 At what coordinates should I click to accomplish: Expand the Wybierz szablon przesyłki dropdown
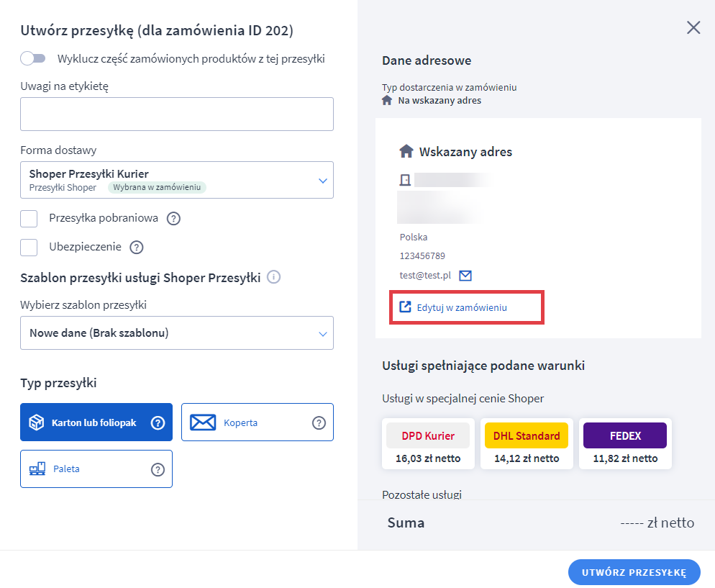coord(177,333)
